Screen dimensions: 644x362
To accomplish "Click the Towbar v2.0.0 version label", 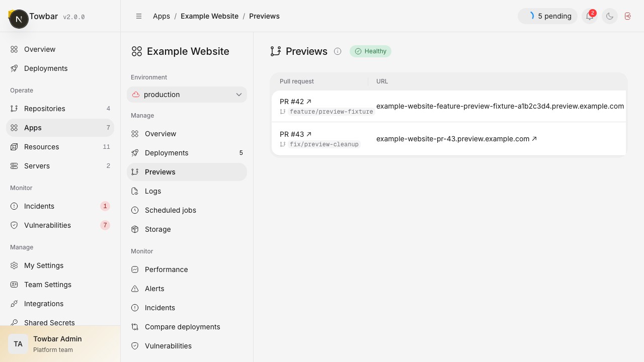I will tap(74, 17).
